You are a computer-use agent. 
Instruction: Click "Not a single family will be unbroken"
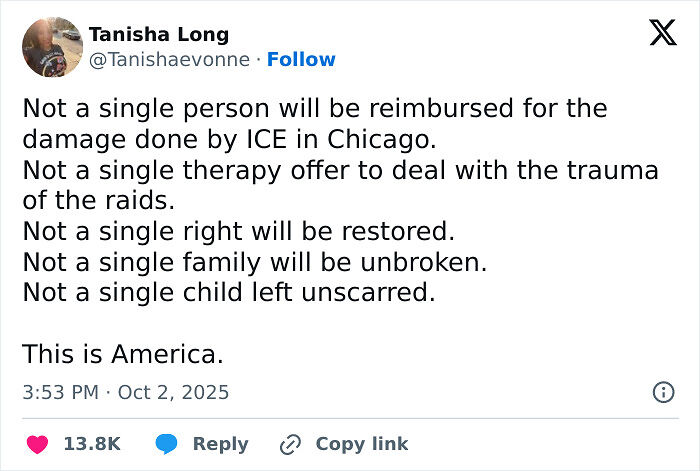point(254,262)
